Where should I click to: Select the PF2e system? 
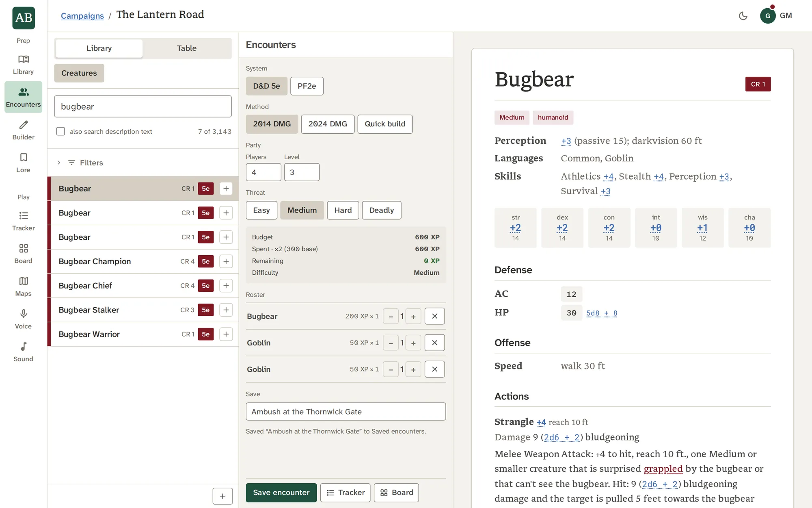(307, 86)
